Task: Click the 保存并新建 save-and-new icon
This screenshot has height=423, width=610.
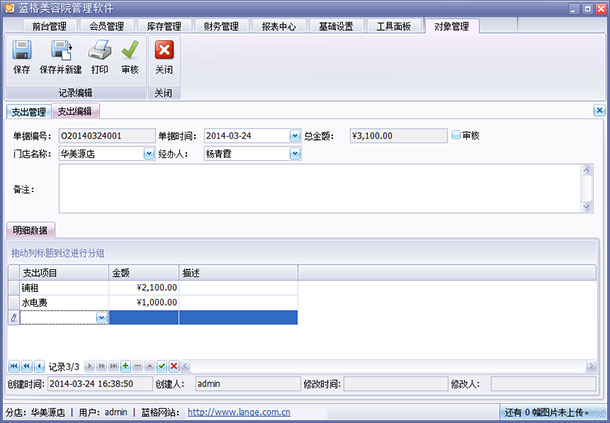Action: tap(61, 50)
